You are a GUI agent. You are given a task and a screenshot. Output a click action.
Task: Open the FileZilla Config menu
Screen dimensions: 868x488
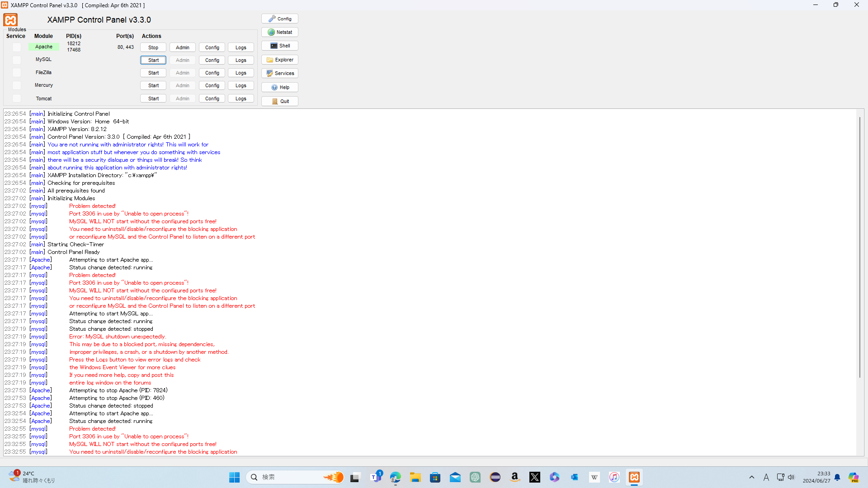(212, 73)
